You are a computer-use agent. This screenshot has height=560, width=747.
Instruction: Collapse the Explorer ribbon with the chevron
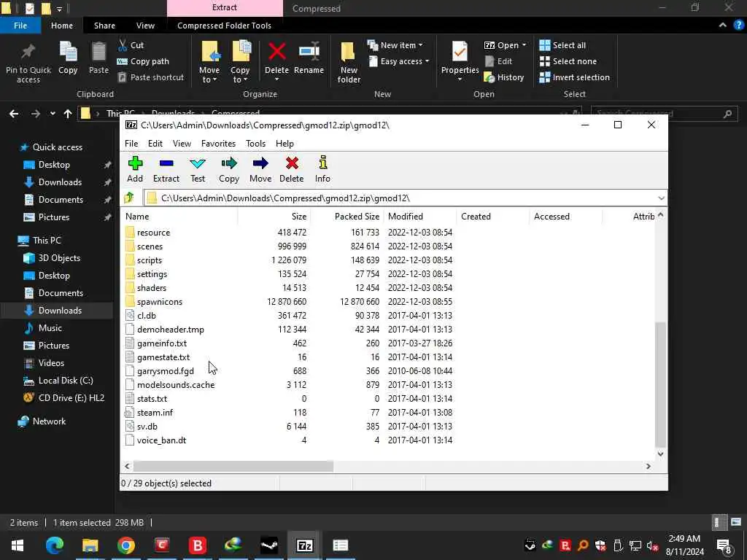723,26
